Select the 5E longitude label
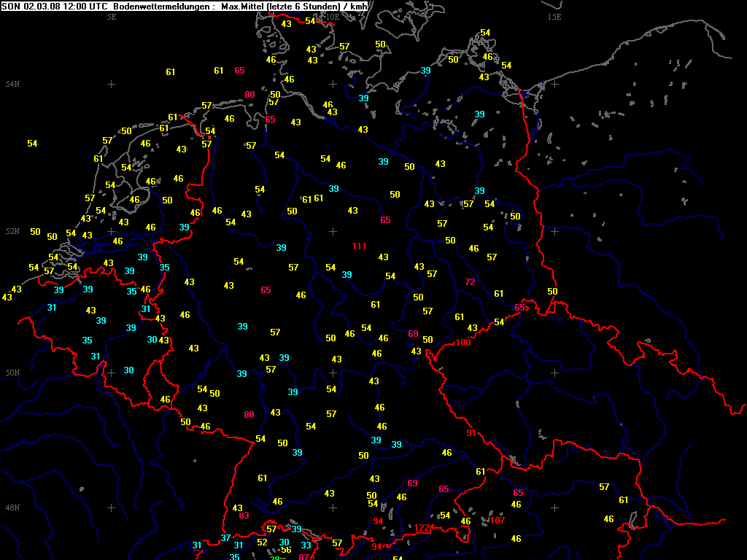 coord(112,16)
